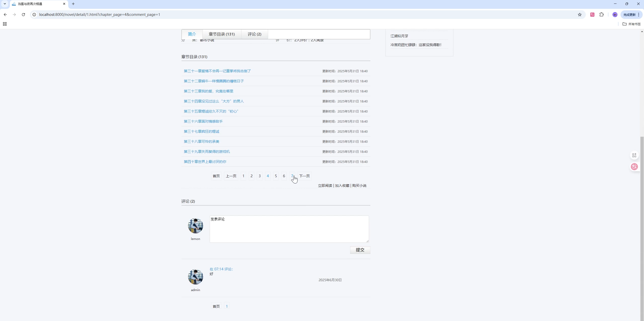Select current chapter page 4
The height and width of the screenshot is (321, 644).
[268, 176]
